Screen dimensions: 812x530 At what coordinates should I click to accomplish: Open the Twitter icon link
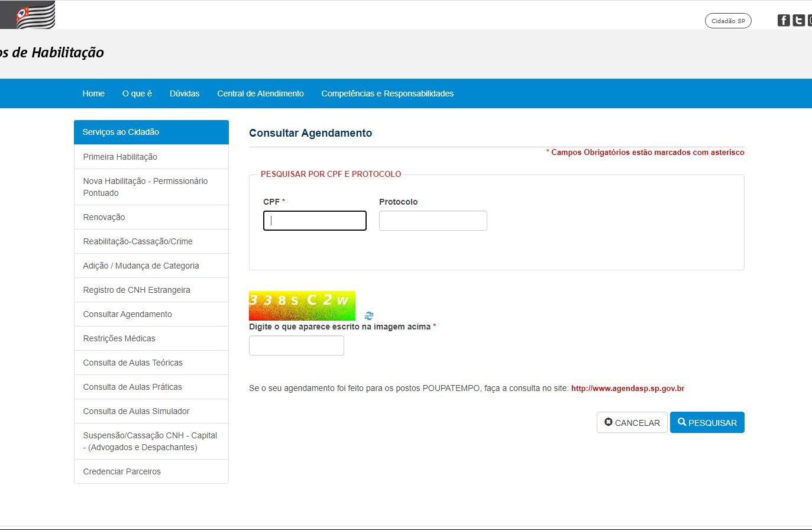[799, 21]
